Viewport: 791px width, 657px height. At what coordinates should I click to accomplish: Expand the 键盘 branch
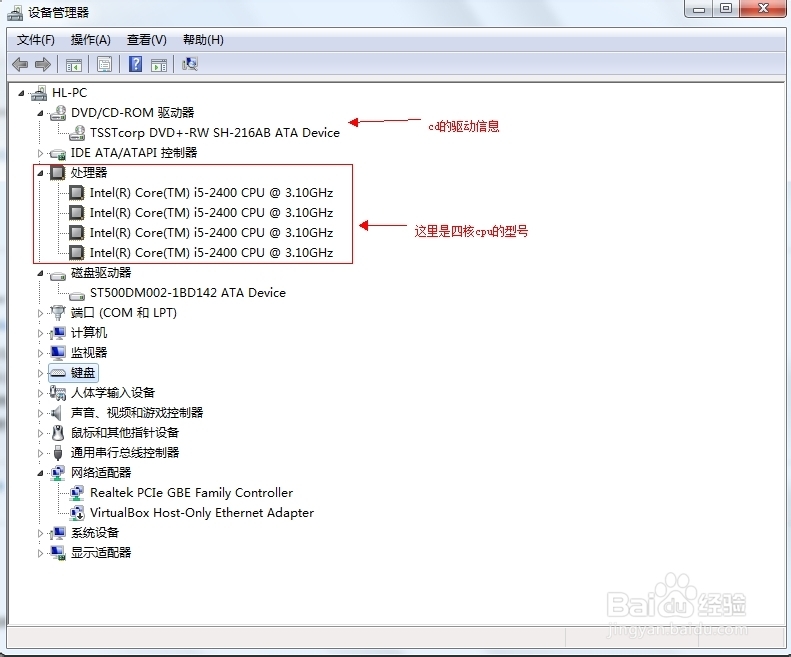[40, 373]
